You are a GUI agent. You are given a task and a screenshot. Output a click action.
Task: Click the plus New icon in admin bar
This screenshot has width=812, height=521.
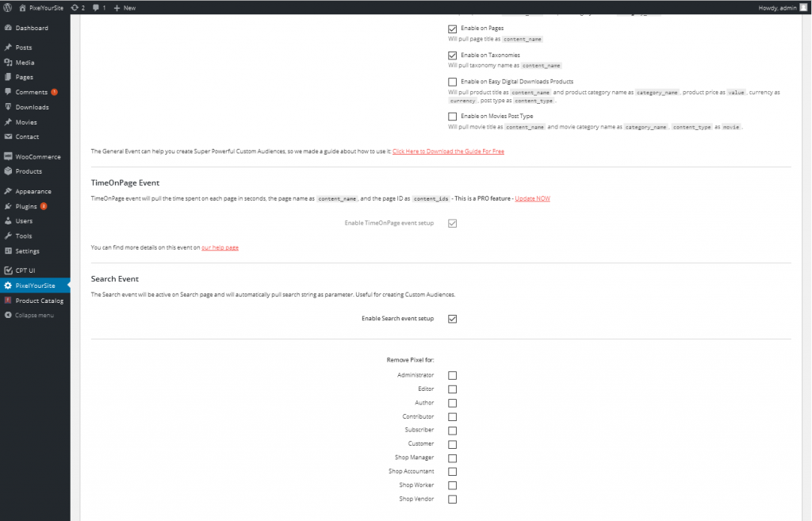pyautogui.click(x=117, y=8)
